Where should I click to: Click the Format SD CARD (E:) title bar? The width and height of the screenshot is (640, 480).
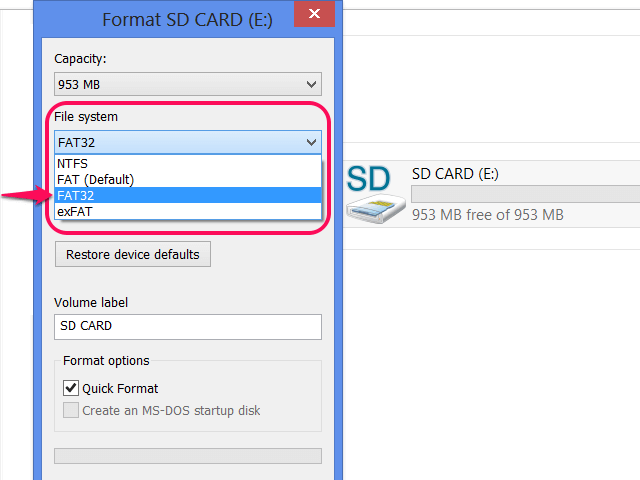pos(187,20)
